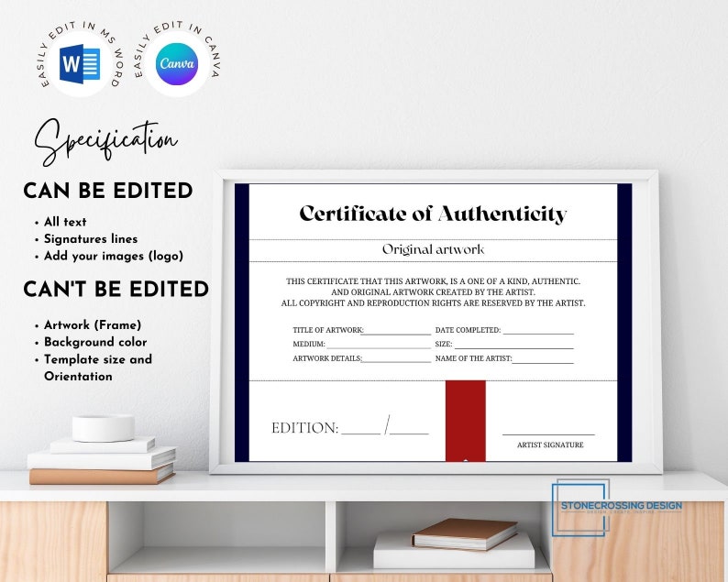Click the Canva logo badge
Screen dimensions: 728x582
coord(177,64)
